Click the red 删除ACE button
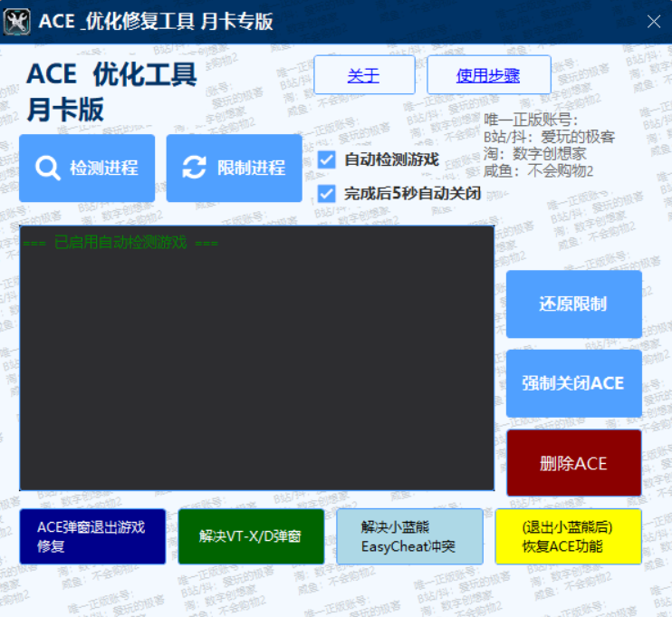The width and height of the screenshot is (672, 617). [574, 463]
